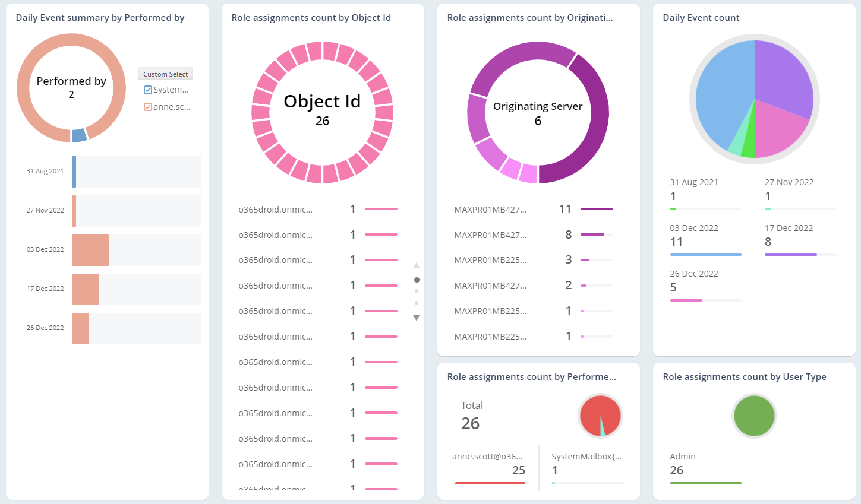861x504 pixels.
Task: Toggle the System legend checkbox
Action: tap(148, 90)
